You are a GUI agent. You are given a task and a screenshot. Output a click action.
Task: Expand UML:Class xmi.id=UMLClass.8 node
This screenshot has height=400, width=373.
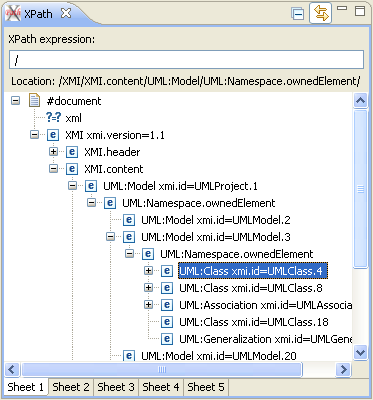click(x=148, y=288)
